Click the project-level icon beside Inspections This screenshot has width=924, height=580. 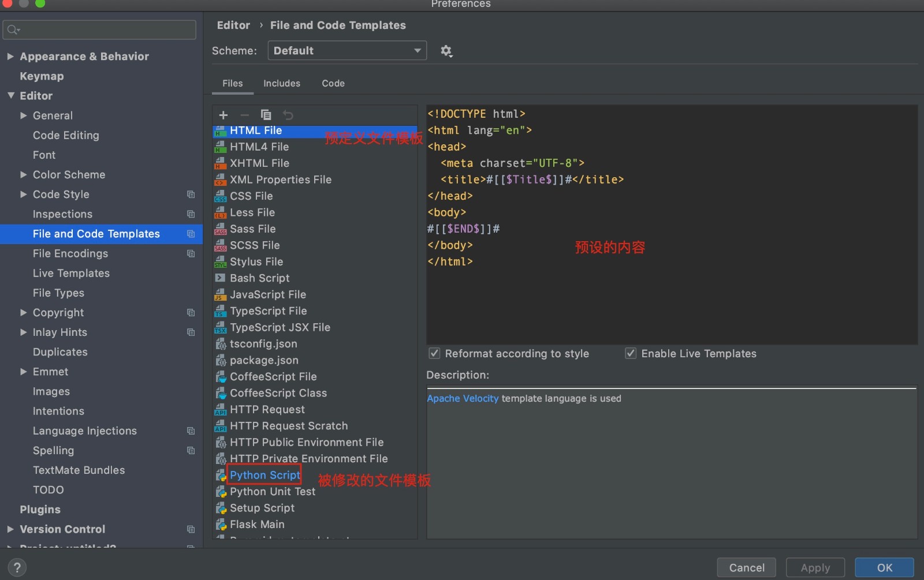(x=191, y=214)
